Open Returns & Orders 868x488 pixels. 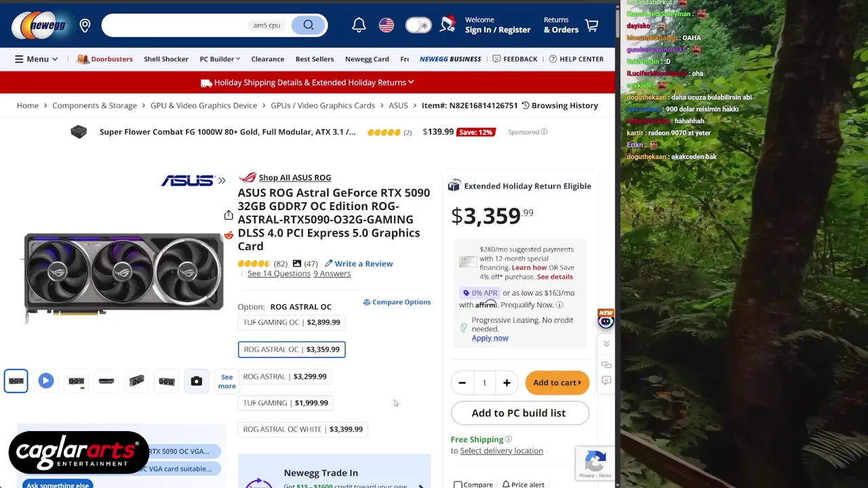(561, 25)
